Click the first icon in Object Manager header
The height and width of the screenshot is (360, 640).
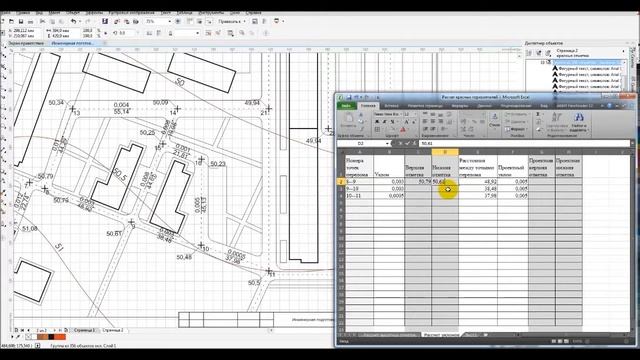click(x=529, y=53)
